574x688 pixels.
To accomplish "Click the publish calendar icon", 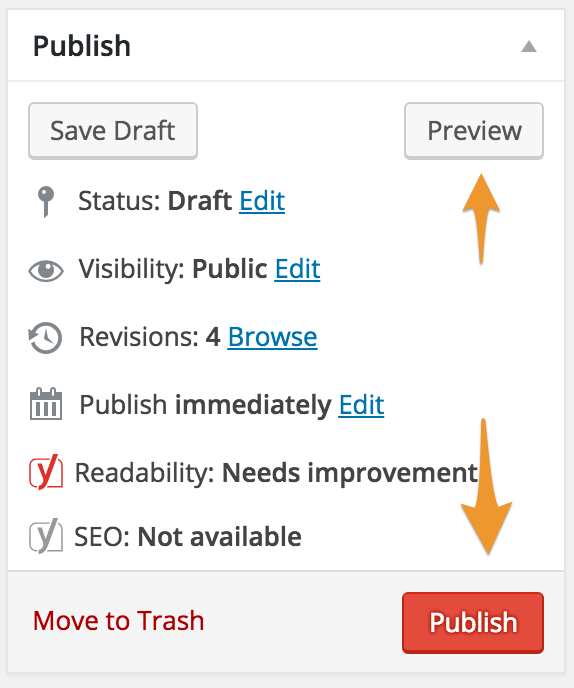I will pyautogui.click(x=46, y=404).
